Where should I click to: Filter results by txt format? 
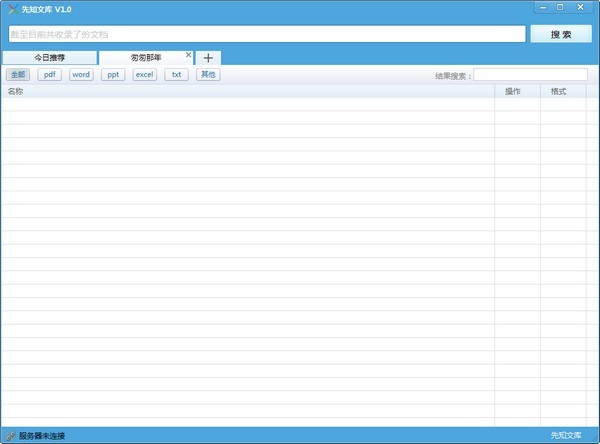[176, 75]
